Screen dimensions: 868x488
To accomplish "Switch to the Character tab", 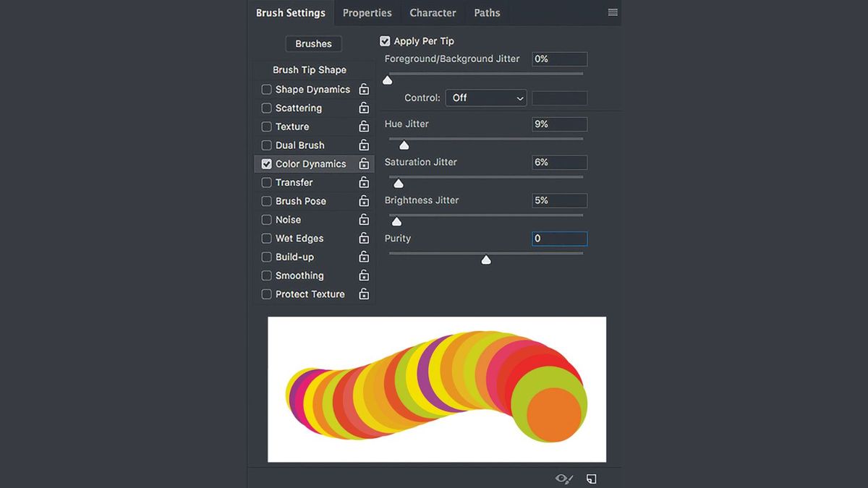I will pyautogui.click(x=433, y=12).
